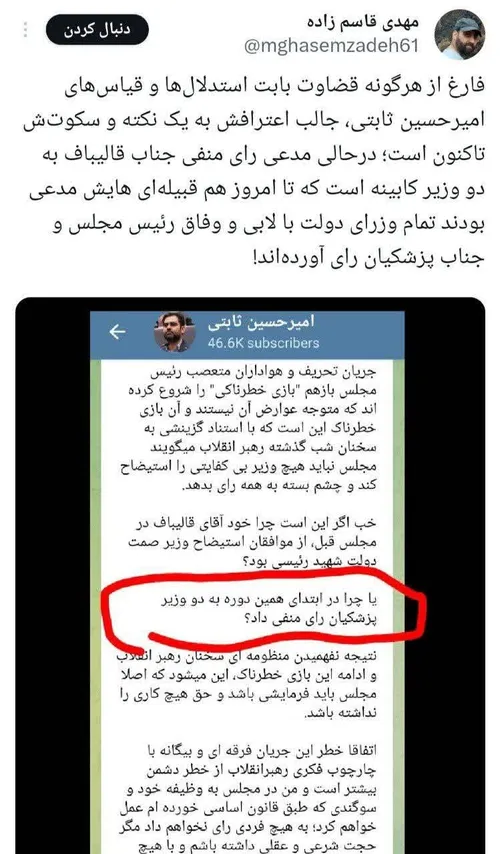Open the @mghasemzadeh61 handle link
Screen dimensions: 500x854
click(x=331, y=46)
